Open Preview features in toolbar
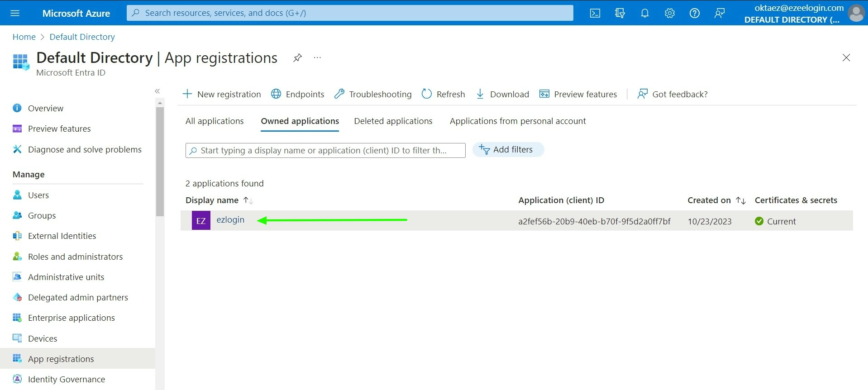Viewport: 868px width, 390px height. click(578, 94)
